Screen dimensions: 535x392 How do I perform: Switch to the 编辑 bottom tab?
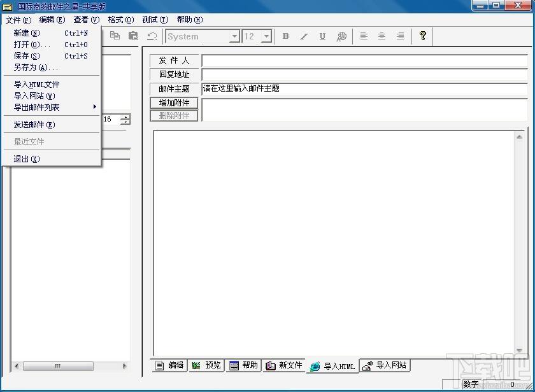pos(169,365)
